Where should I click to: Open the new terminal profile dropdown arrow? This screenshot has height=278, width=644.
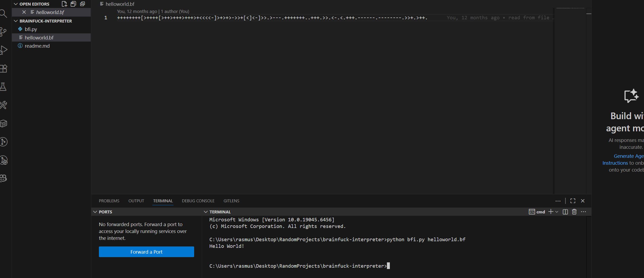(x=557, y=212)
